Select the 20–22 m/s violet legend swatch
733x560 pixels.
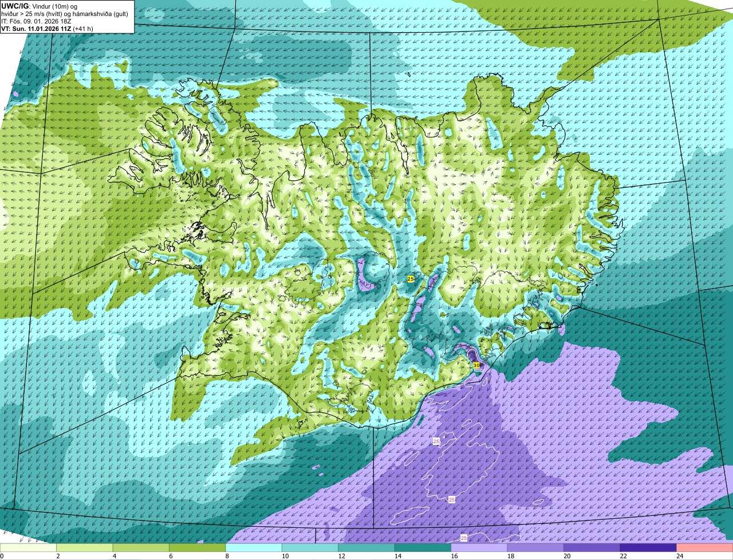592,548
